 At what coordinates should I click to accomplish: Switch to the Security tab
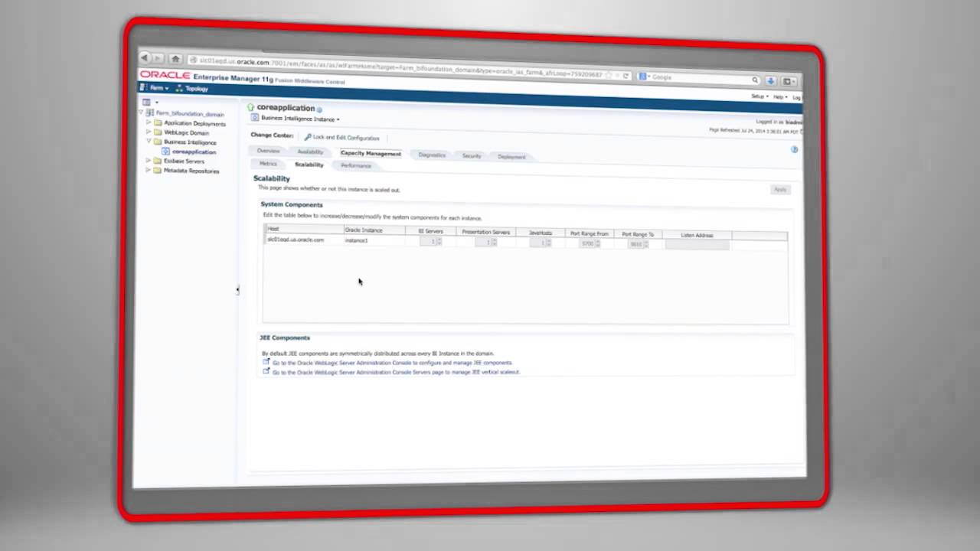(472, 155)
